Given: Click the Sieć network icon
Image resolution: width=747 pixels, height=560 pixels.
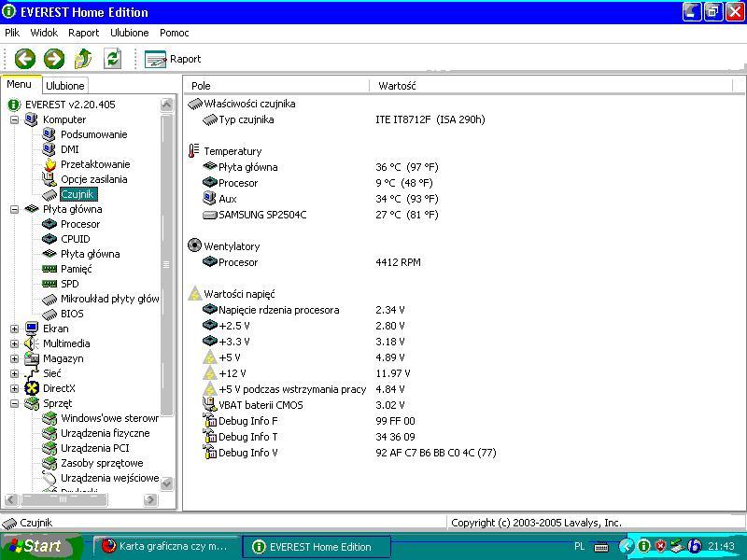Looking at the screenshot, I should (32, 373).
